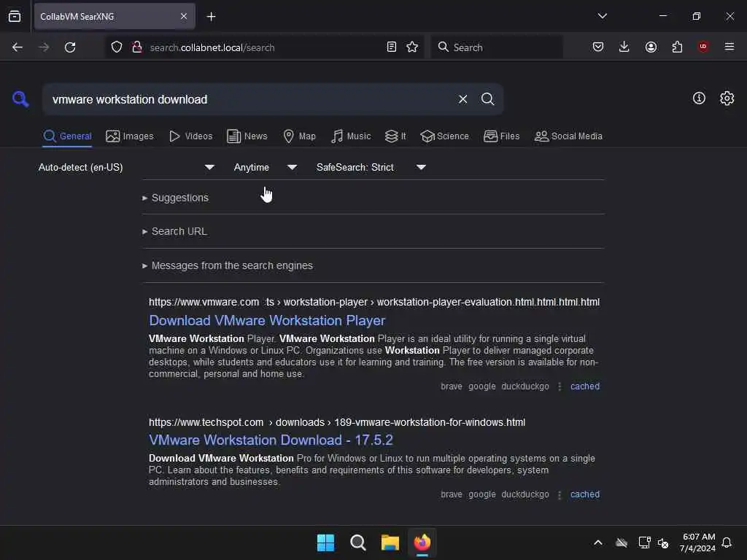Screen dimensions: 747x560
Task: Click the Firefox Search box
Action: point(497,47)
